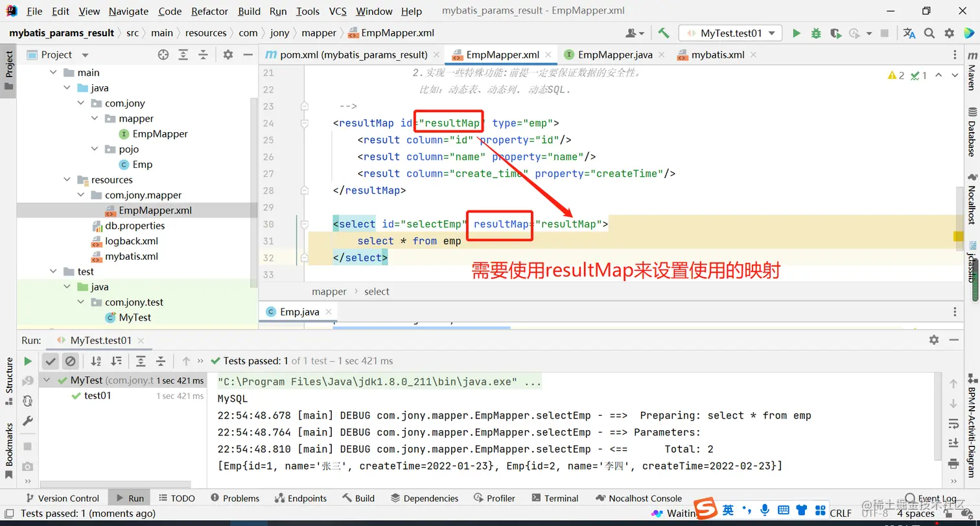Open the Navigate menu
This screenshot has height=526, width=980.
click(x=128, y=11)
